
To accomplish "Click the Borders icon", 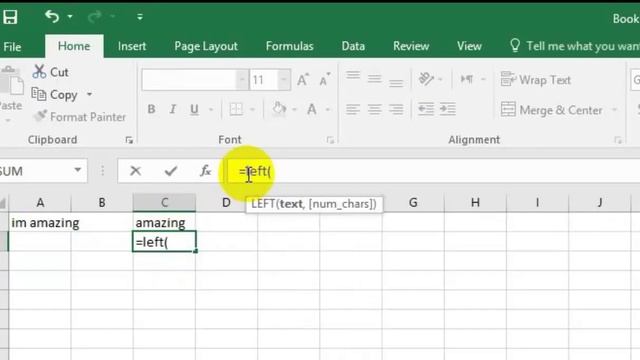I will 236,109.
